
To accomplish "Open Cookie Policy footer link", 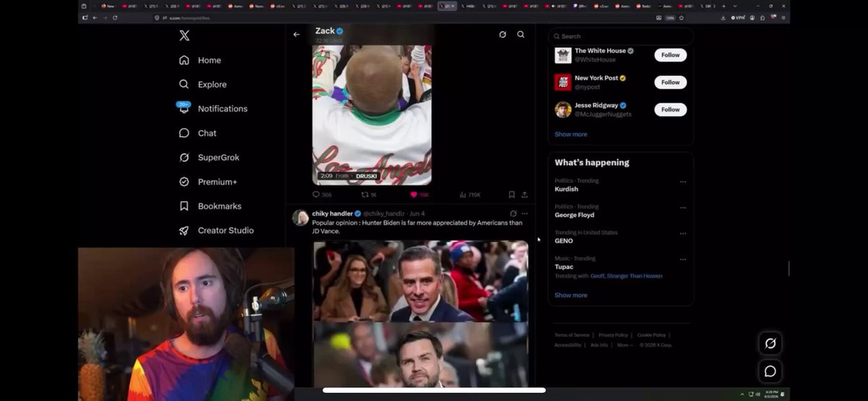I will [x=651, y=335].
